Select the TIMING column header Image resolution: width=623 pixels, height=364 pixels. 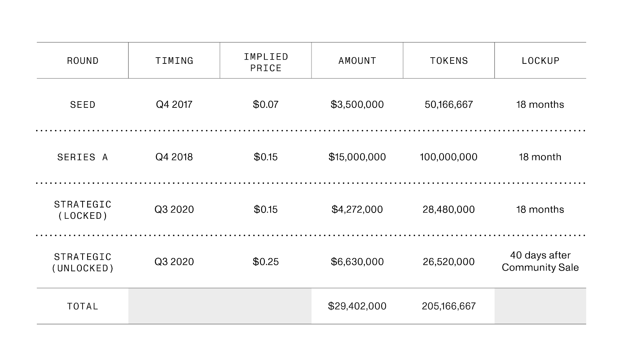174,61
